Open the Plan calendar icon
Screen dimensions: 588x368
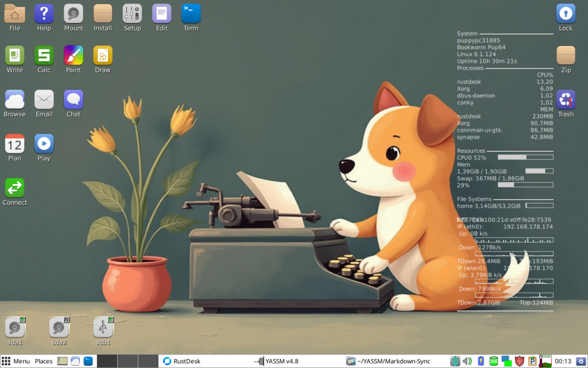(x=14, y=144)
